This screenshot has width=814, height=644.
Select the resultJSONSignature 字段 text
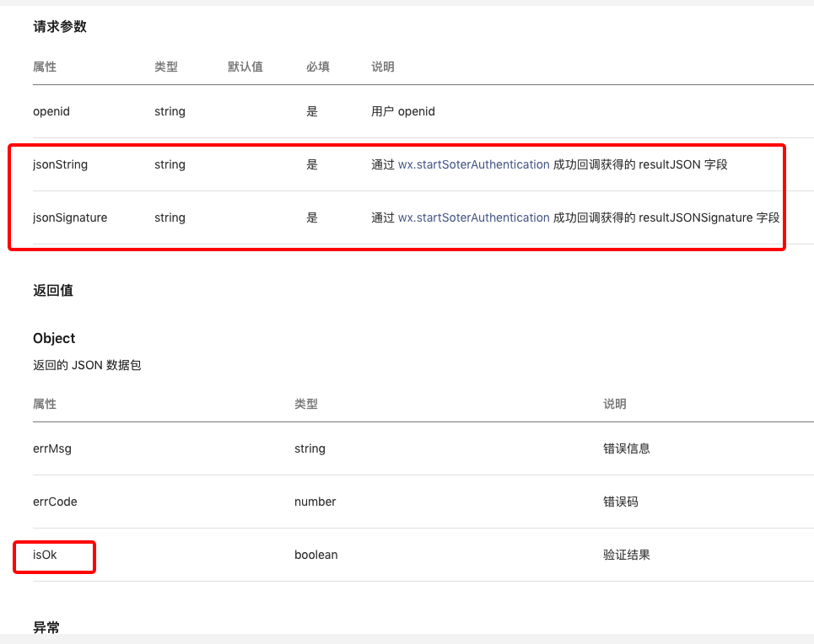[709, 217]
